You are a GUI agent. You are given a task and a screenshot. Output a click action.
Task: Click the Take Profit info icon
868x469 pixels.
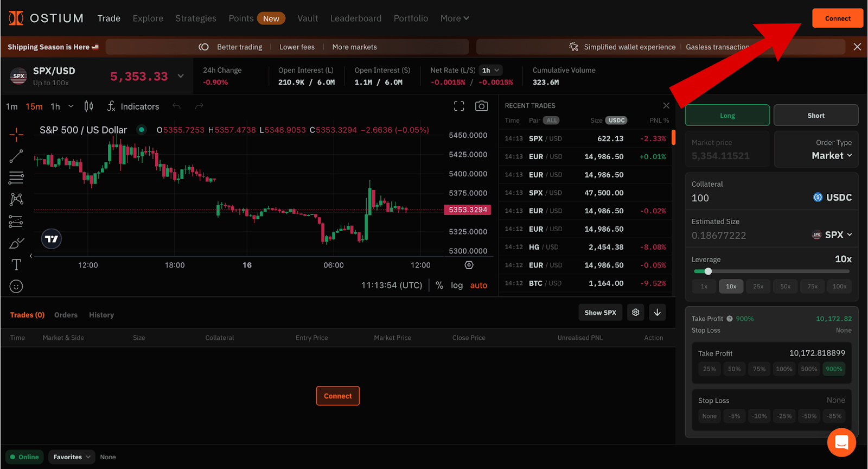730,319
